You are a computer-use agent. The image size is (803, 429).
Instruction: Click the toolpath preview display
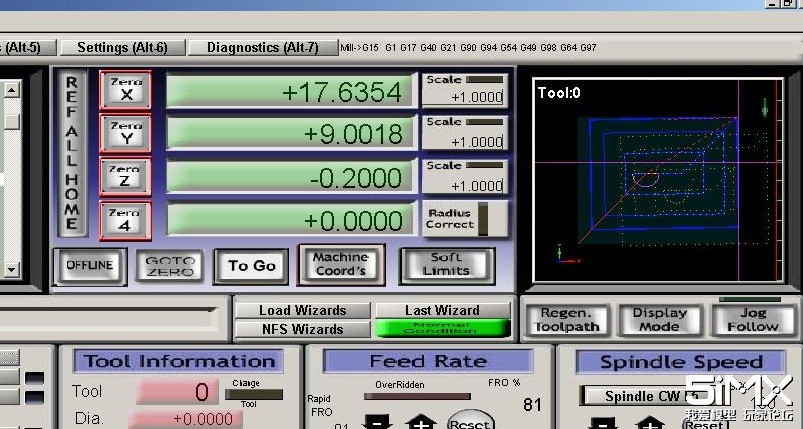(658, 180)
